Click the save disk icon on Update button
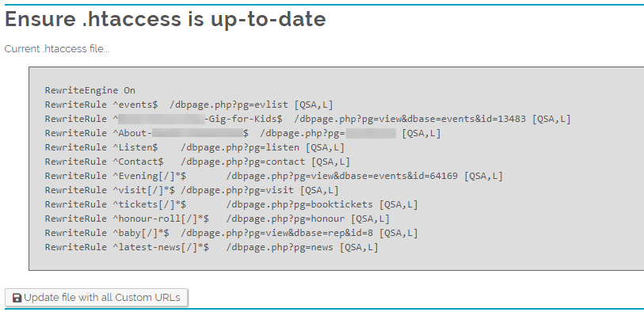The height and width of the screenshot is (312, 644). pos(17,298)
